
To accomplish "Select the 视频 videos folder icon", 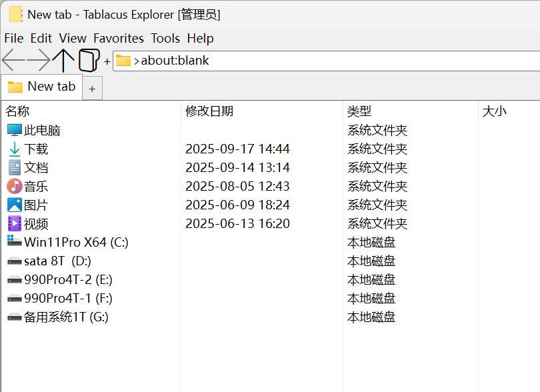I will tap(15, 224).
